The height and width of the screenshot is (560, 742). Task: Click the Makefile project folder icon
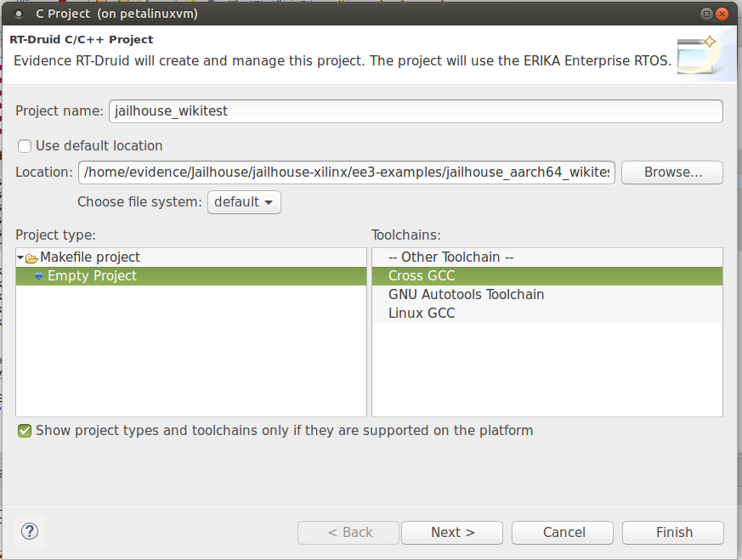click(x=31, y=257)
